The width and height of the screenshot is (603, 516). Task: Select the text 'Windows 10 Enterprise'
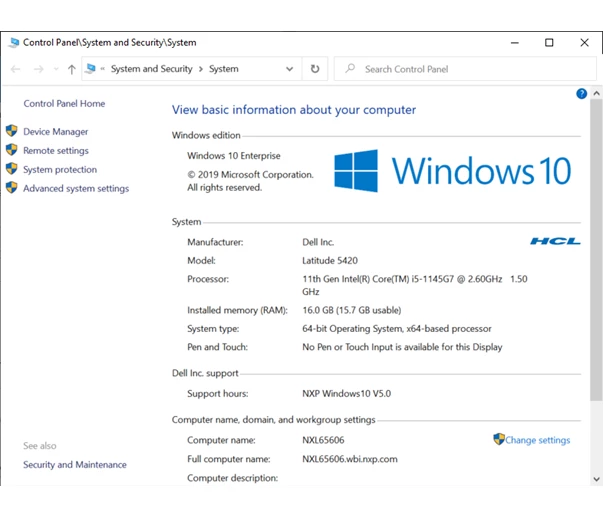[x=234, y=156]
